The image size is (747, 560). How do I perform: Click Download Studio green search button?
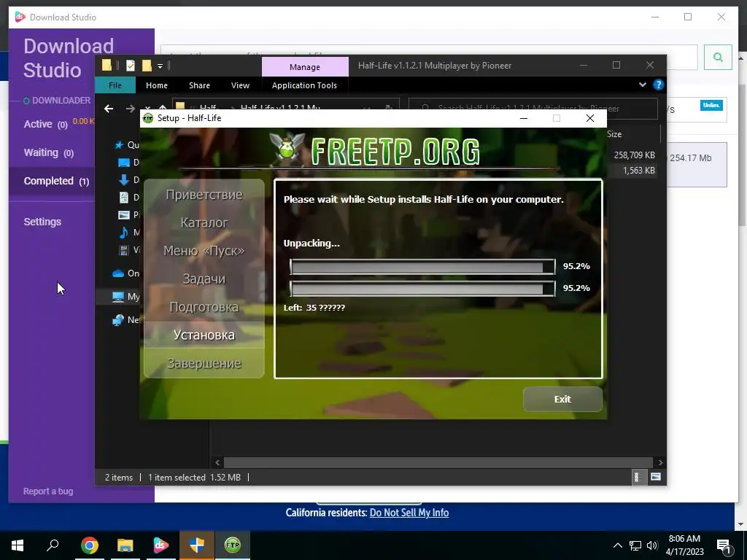[x=718, y=57]
